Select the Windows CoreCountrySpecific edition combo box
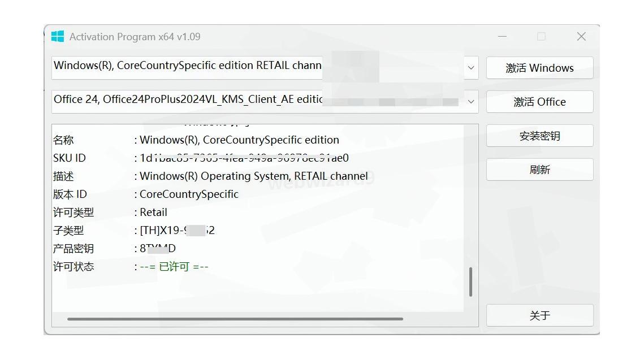644x360 pixels. pos(265,68)
